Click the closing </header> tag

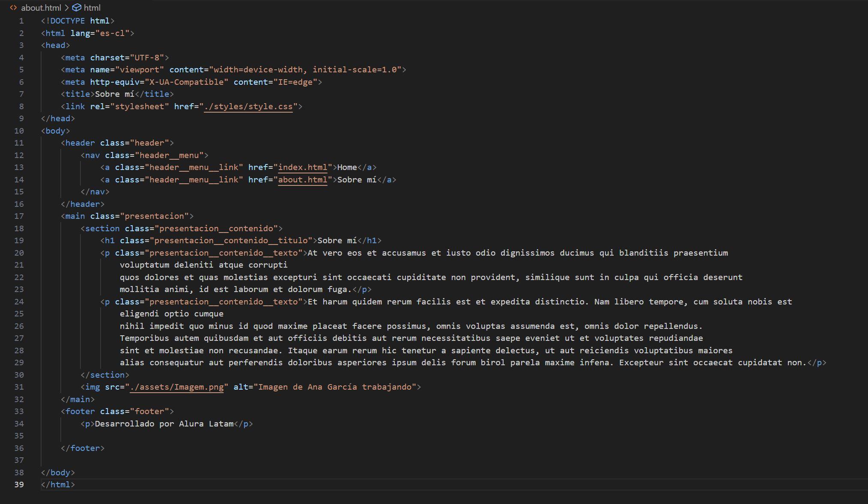[x=83, y=204]
